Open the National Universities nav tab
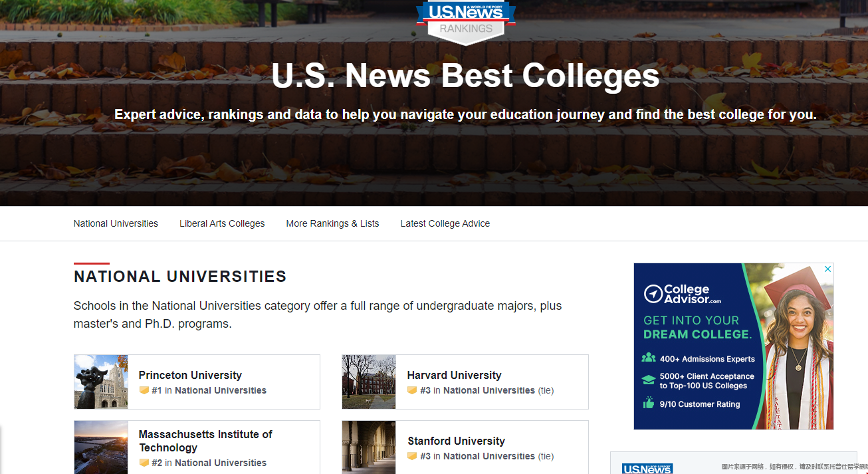 pyautogui.click(x=116, y=223)
